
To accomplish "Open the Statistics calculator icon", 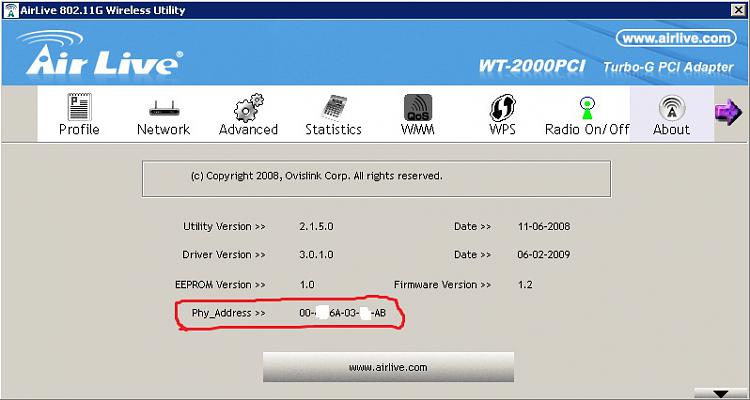I will (x=334, y=108).
